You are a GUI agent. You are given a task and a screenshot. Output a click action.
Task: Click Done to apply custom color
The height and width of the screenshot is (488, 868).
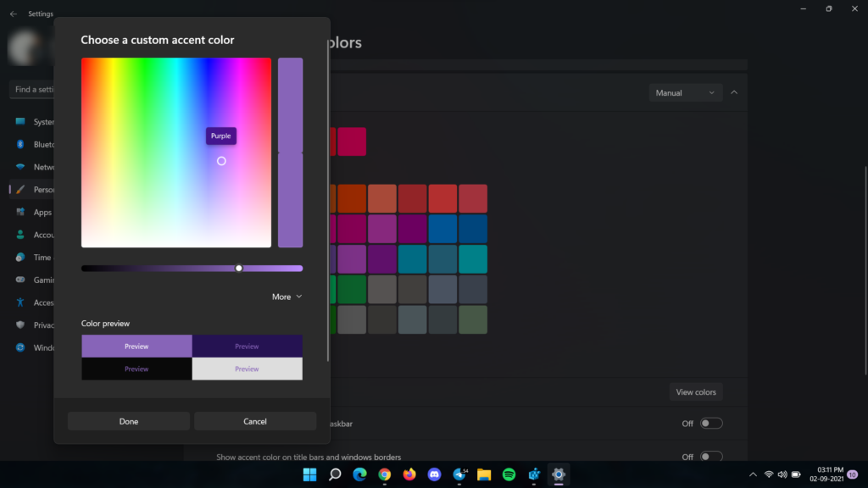pos(129,422)
